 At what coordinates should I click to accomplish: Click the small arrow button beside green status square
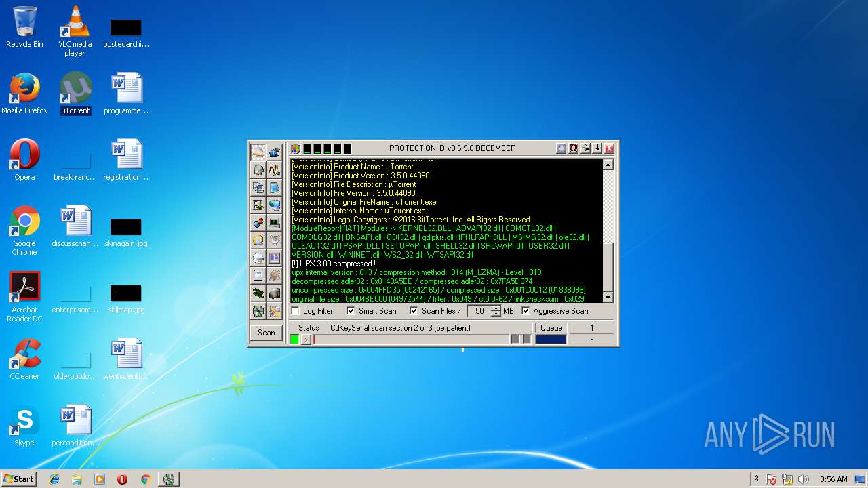306,340
